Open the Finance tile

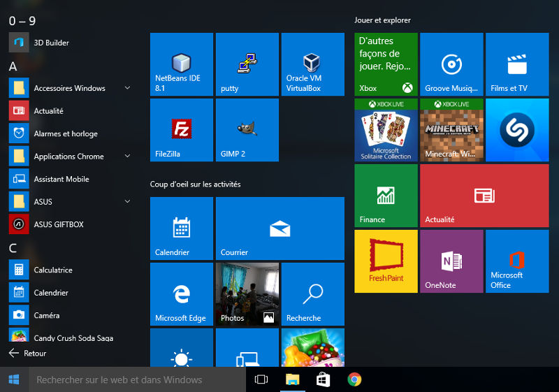click(x=386, y=196)
